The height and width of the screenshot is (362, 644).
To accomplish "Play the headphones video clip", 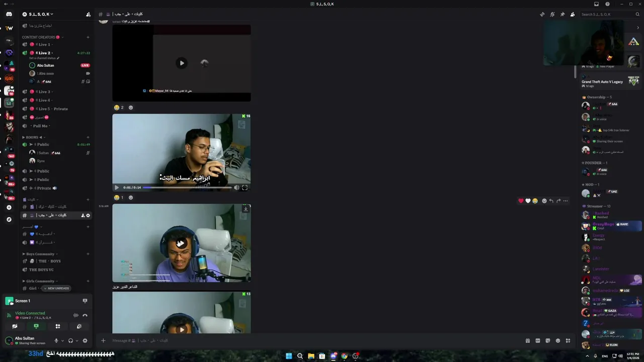I will pos(181,243).
